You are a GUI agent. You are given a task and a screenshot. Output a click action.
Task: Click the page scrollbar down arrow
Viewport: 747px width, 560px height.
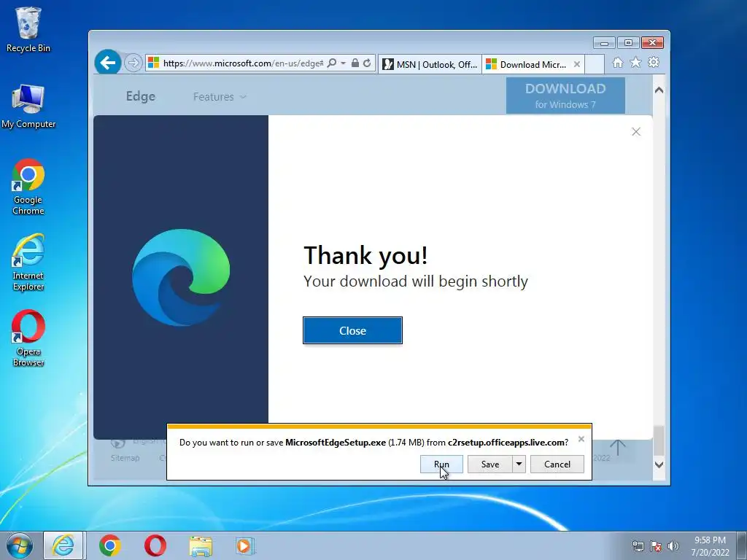coord(659,464)
